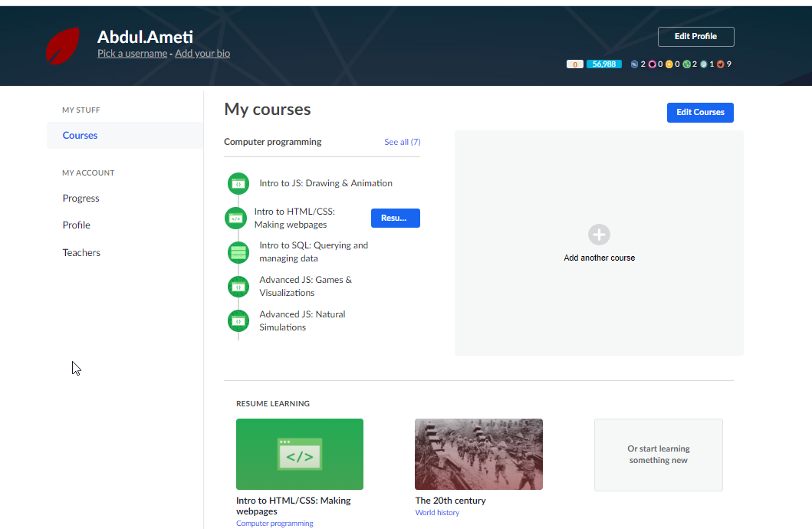Viewport: 812px width, 529px height.
Task: Open See all (7) computer programming courses
Action: pos(403,142)
